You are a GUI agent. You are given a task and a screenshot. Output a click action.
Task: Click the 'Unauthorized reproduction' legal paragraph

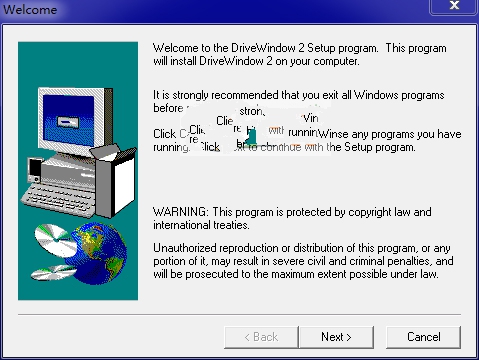[x=303, y=261]
